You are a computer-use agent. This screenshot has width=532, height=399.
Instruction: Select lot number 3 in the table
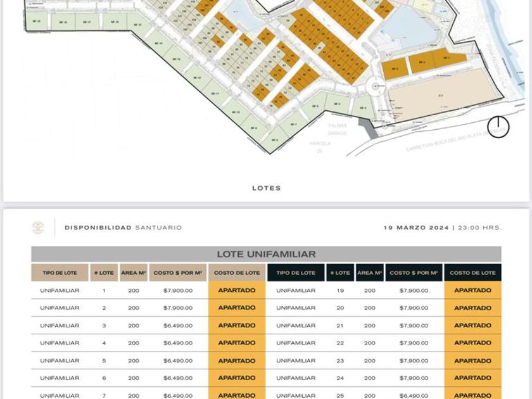[104, 326]
